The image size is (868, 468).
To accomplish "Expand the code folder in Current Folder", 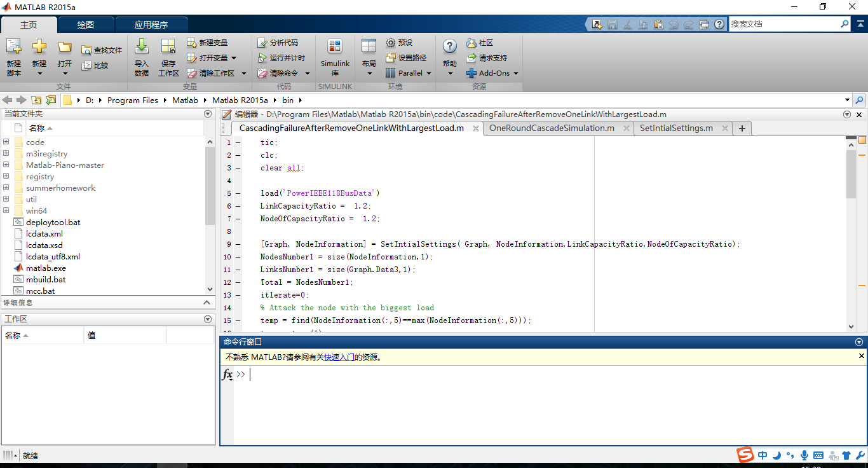I will [6, 142].
